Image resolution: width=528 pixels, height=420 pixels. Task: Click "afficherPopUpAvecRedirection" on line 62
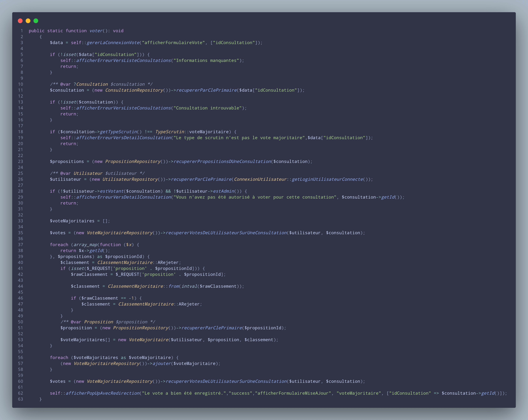(102, 393)
